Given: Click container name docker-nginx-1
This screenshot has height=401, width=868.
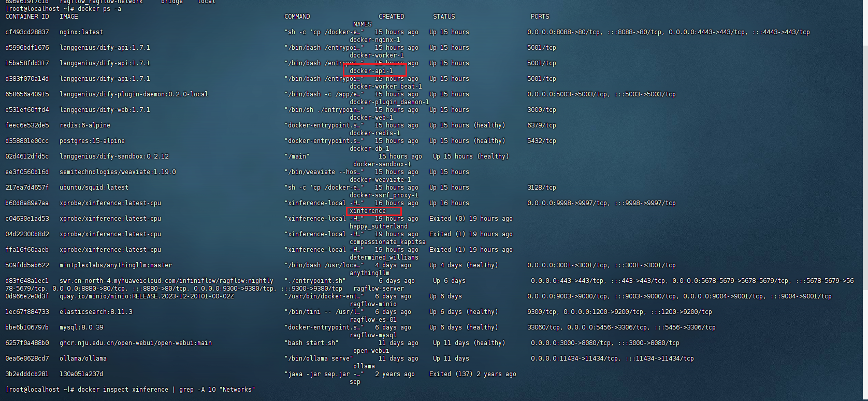Looking at the screenshot, I should (375, 40).
